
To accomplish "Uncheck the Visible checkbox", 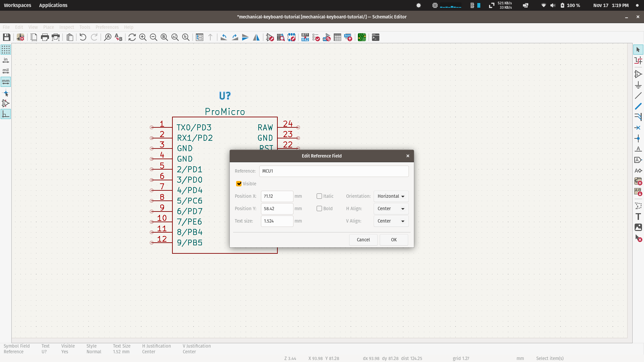I will click(239, 184).
